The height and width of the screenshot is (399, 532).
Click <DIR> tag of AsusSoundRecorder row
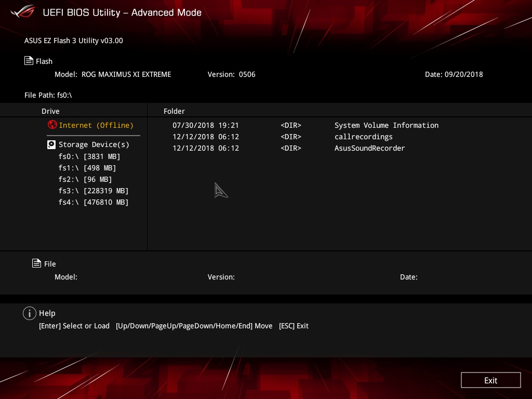click(291, 148)
